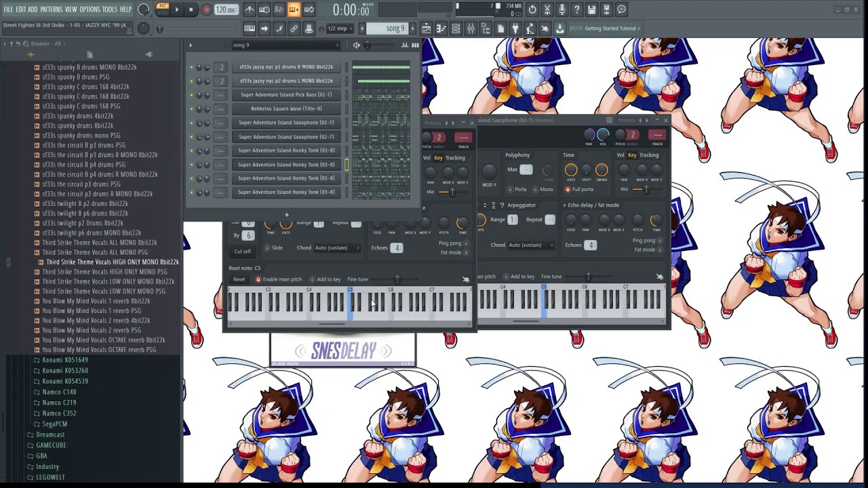The height and width of the screenshot is (488, 868).
Task: Select Nekketsu Square Wave (Title-8) channel button
Action: click(x=286, y=108)
